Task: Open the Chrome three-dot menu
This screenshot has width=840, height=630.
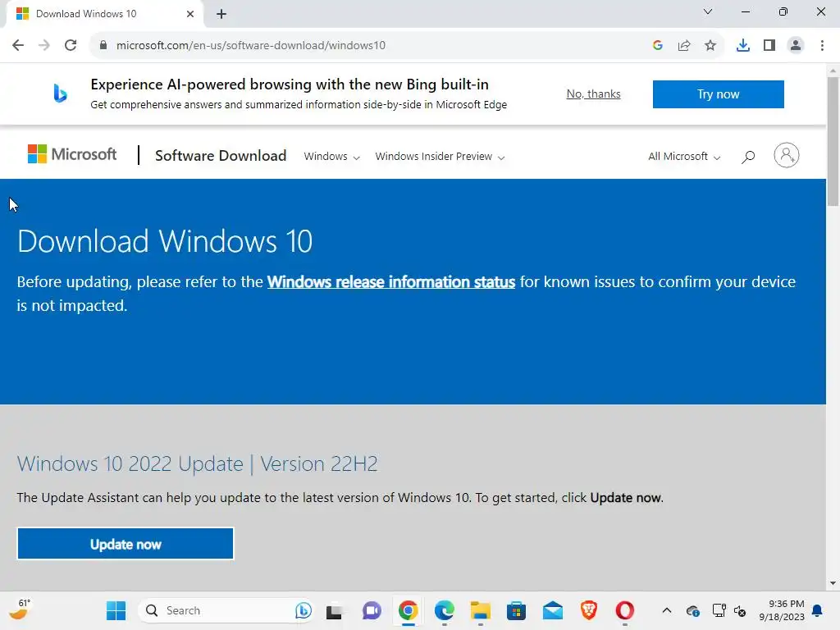Action: 822,46
